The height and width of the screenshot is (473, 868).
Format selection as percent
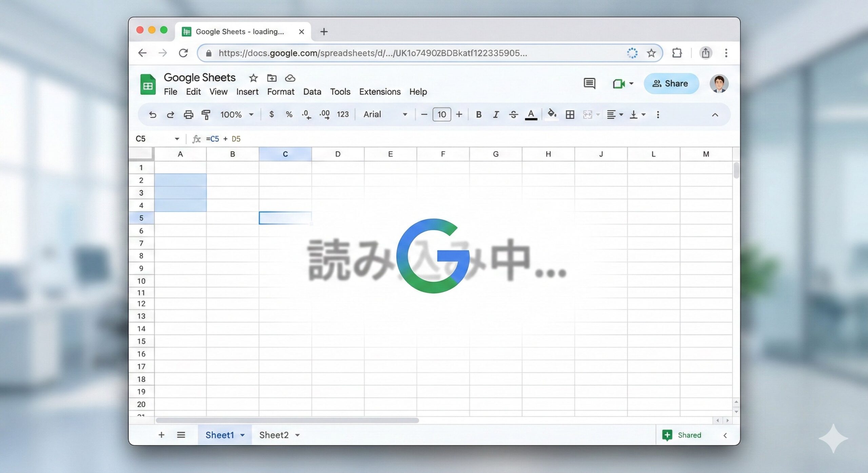point(289,115)
